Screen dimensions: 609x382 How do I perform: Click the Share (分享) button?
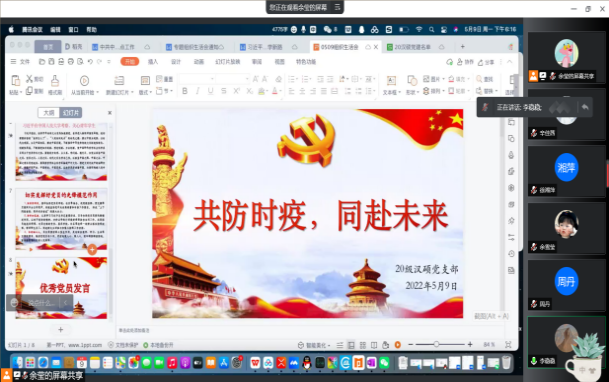tap(486, 62)
